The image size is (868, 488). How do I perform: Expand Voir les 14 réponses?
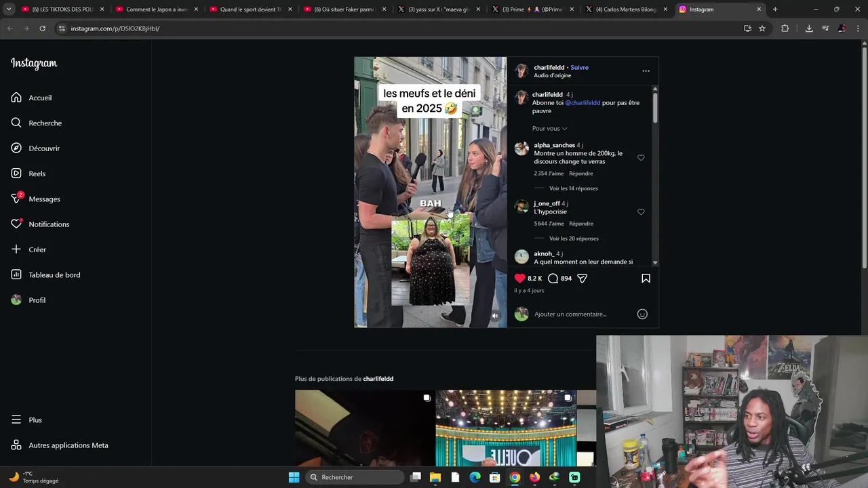coord(573,188)
